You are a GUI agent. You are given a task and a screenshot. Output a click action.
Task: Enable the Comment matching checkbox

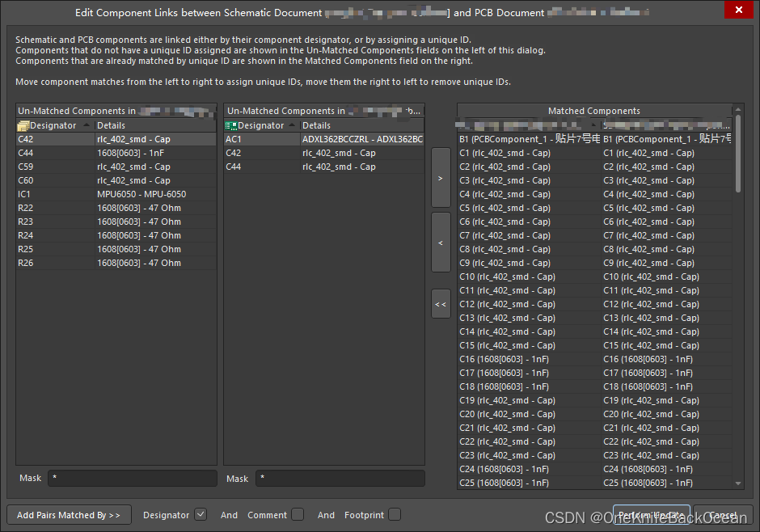tap(296, 514)
